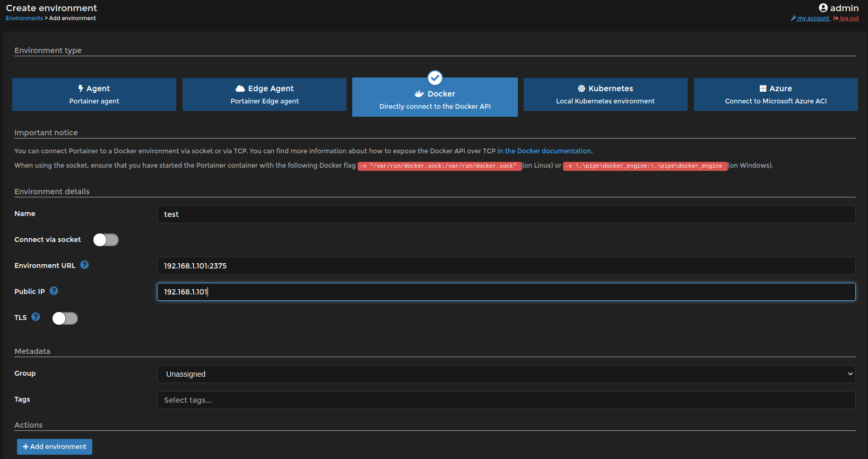Click the Add environment breadcrumb text
The image size is (868, 459).
click(x=73, y=18)
